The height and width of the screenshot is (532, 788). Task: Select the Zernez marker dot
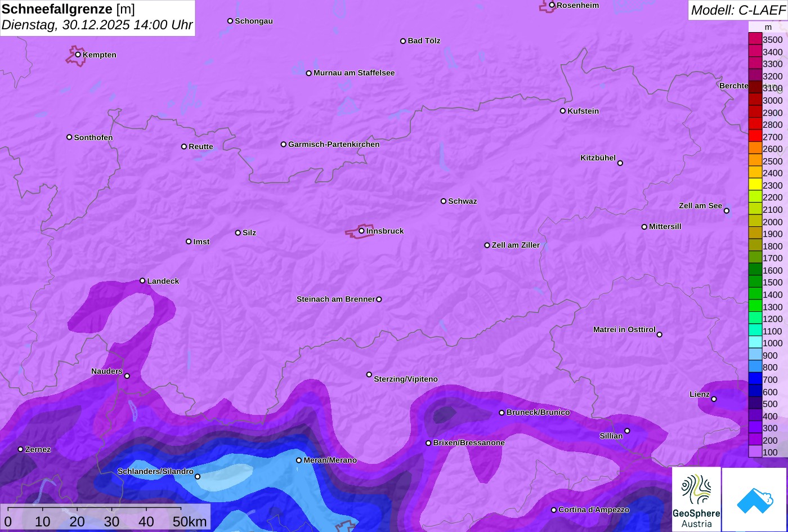21,449
